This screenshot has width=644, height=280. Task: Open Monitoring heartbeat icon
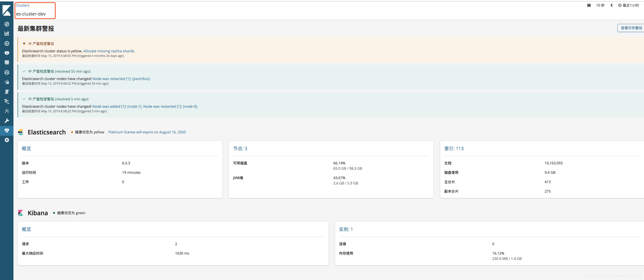[7, 130]
